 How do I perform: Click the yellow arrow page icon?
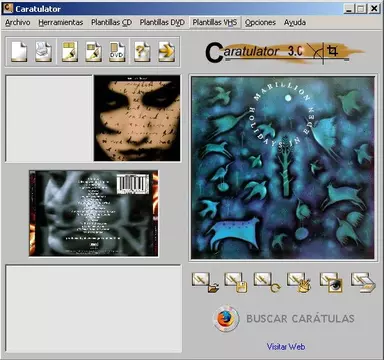[x=167, y=51]
